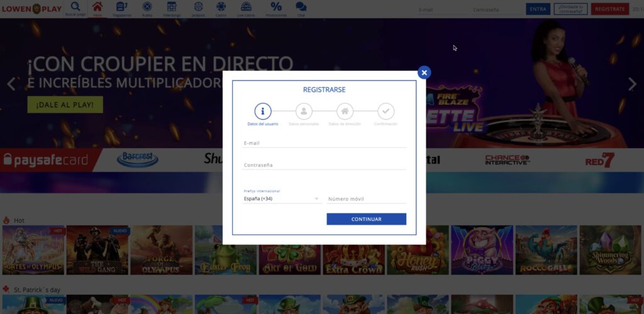Show previous banner slide with left arrow
This screenshot has width=644, height=314.
[x=11, y=84]
